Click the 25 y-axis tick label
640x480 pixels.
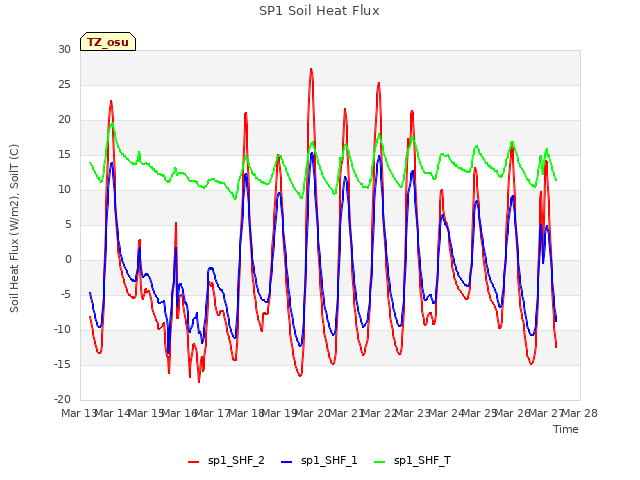coord(64,84)
